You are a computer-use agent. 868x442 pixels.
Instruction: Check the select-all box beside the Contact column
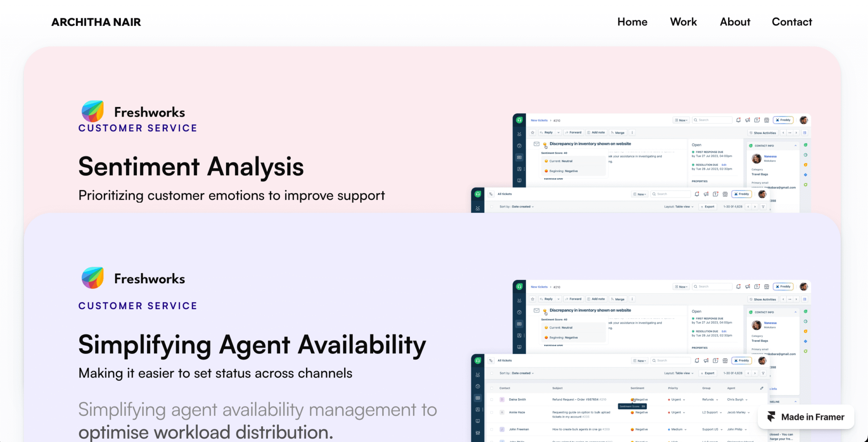[492, 388]
